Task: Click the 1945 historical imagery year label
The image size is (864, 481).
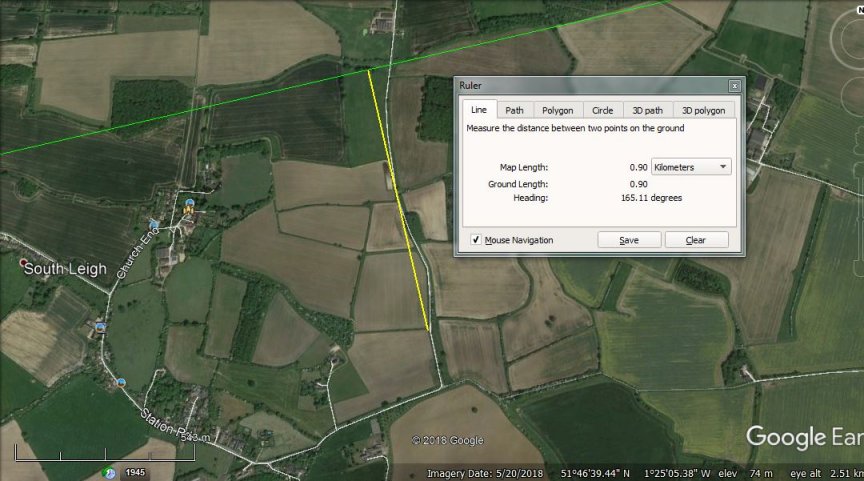Action: pyautogui.click(x=135, y=472)
